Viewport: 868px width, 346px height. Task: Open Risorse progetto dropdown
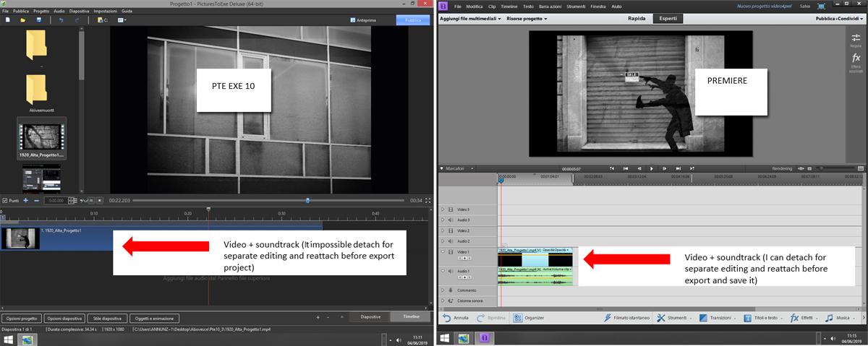527,17
